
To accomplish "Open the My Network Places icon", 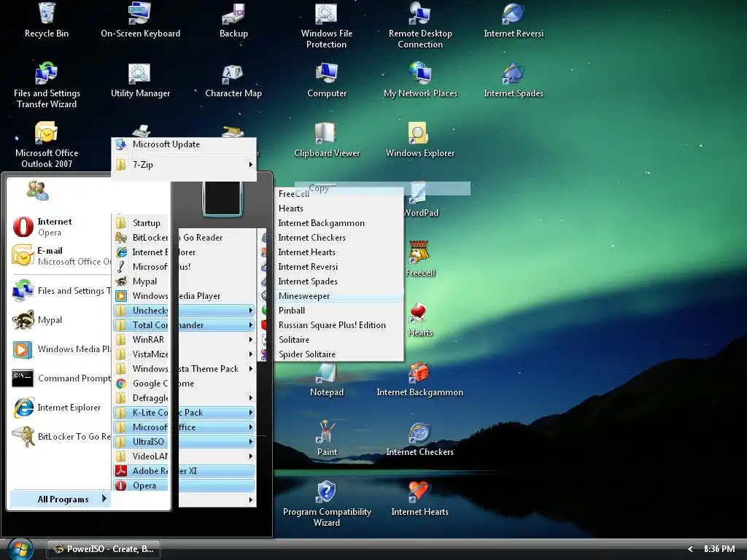I will [x=420, y=80].
